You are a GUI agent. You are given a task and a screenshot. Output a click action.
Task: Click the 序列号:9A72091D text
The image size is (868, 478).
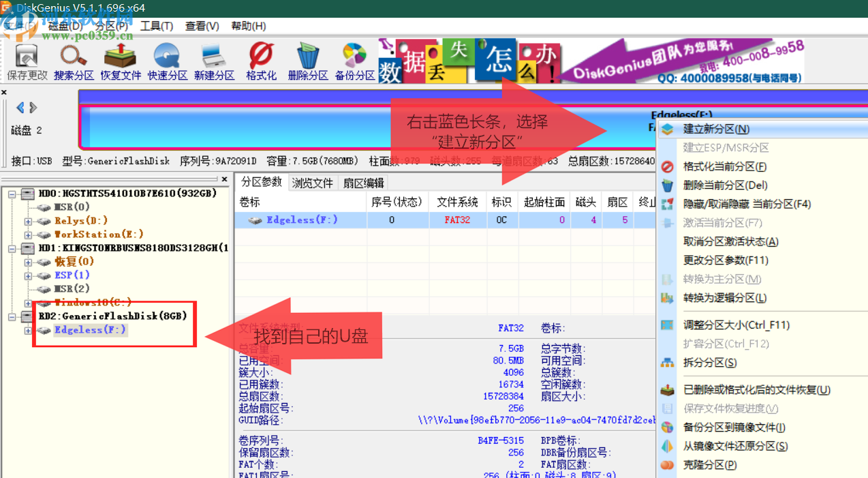coord(218,162)
